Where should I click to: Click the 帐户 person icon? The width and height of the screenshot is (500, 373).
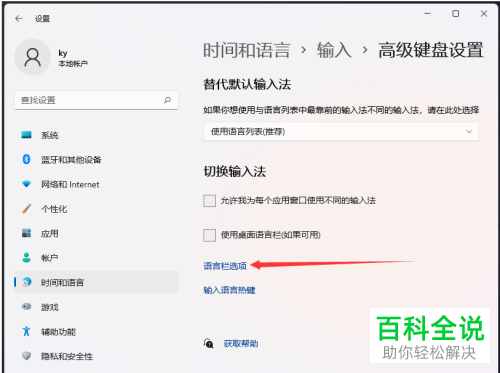point(26,258)
